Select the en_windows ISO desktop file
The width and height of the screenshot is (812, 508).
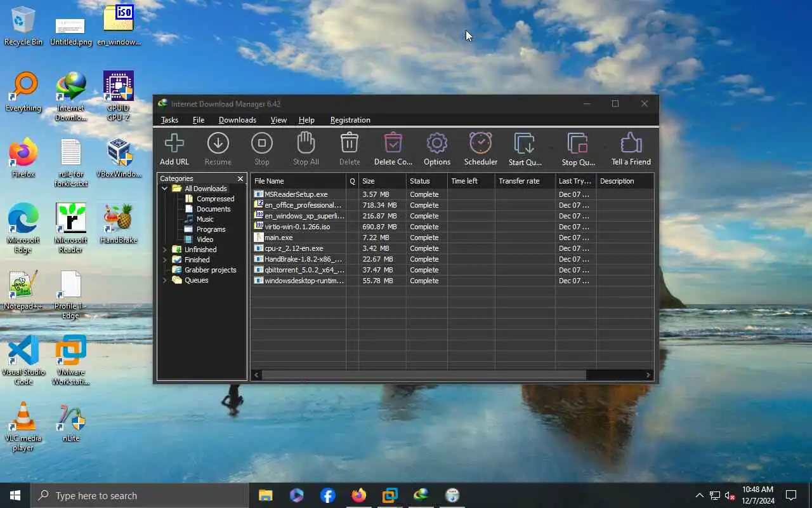click(119, 26)
